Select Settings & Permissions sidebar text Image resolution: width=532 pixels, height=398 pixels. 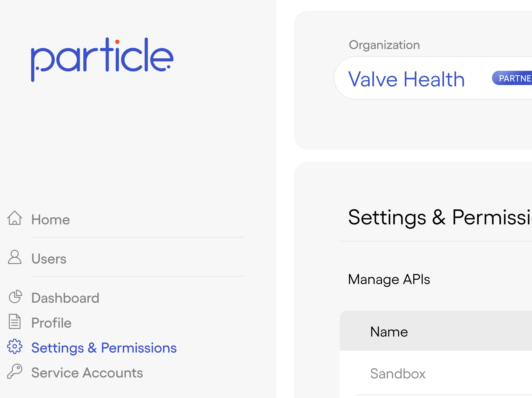coord(104,348)
